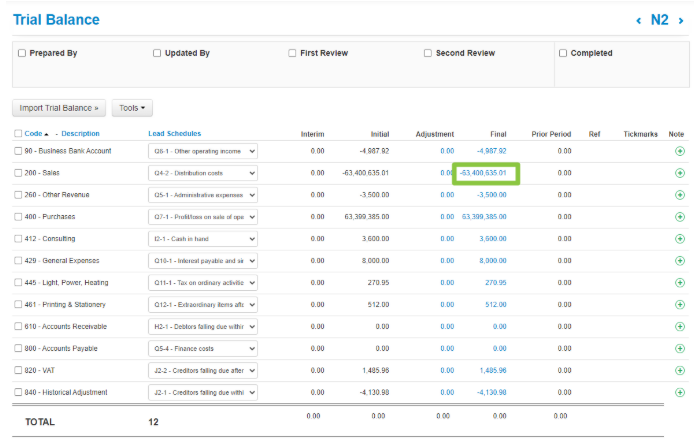Click the Purchases final amount 63,399,385.00

pos(484,217)
